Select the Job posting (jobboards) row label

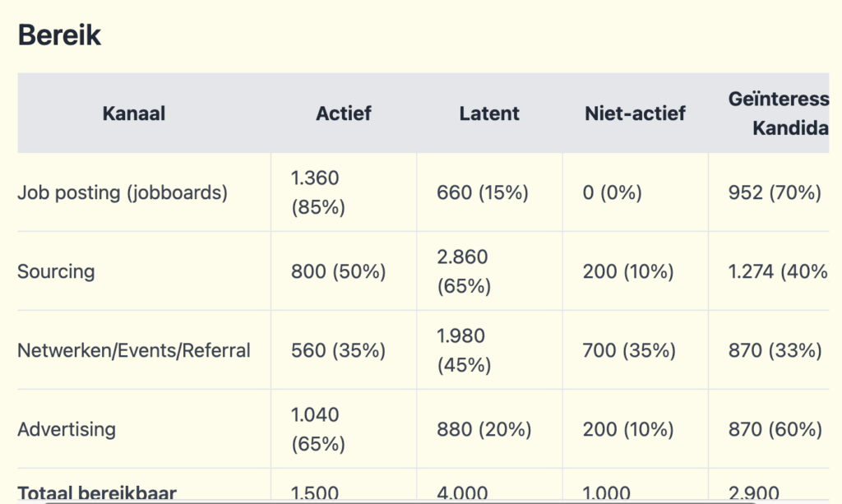(123, 192)
